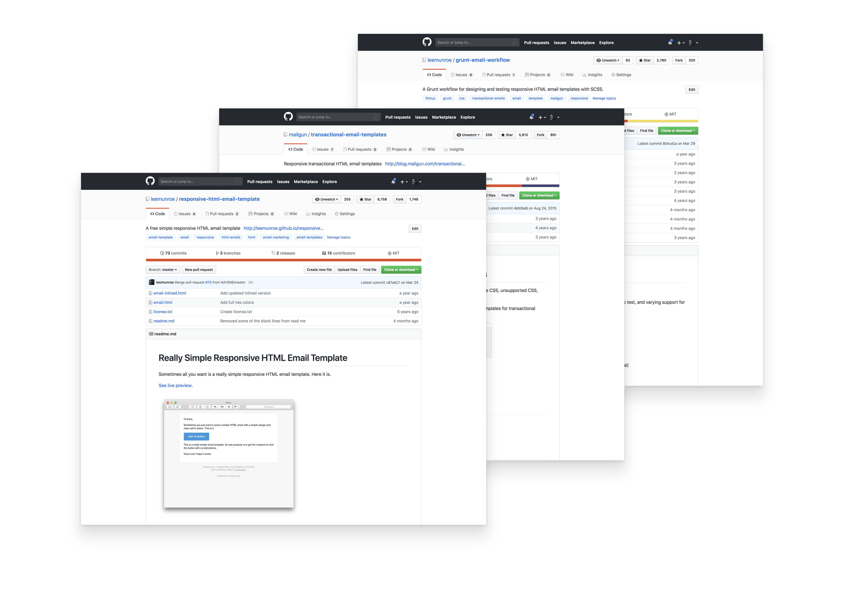The image size is (844, 616).
Task: Click leemunroe avatar in latest commit row
Action: [151, 282]
